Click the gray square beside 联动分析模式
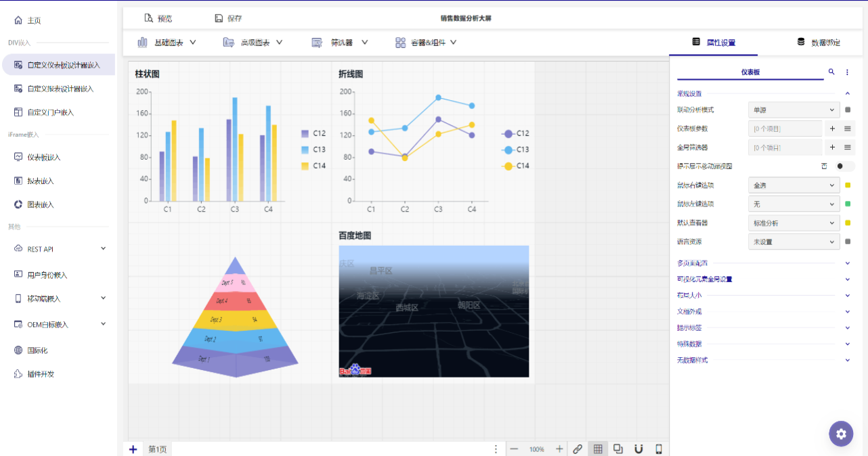868x456 pixels. (x=848, y=110)
